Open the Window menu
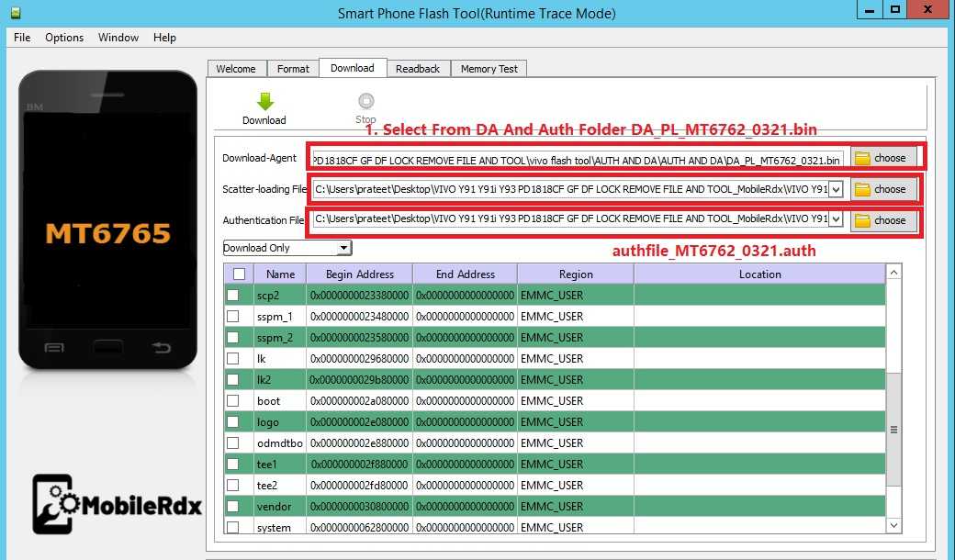The width and height of the screenshot is (955, 560). 118,37
